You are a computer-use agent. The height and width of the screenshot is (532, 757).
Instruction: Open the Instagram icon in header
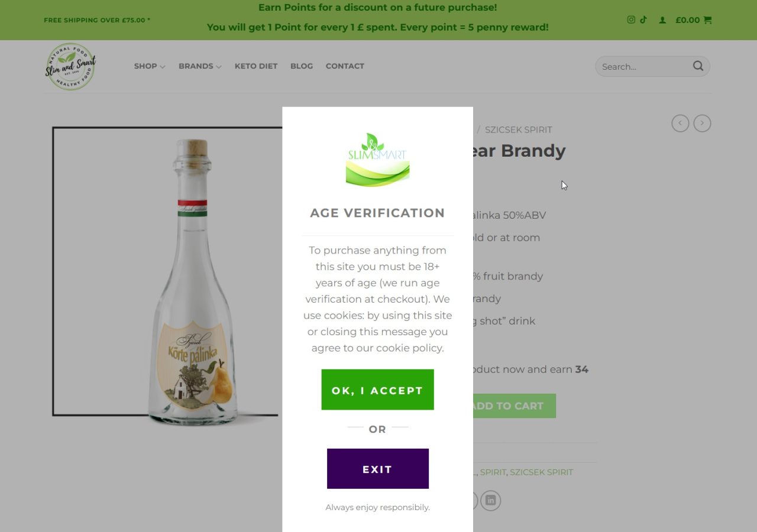click(631, 20)
